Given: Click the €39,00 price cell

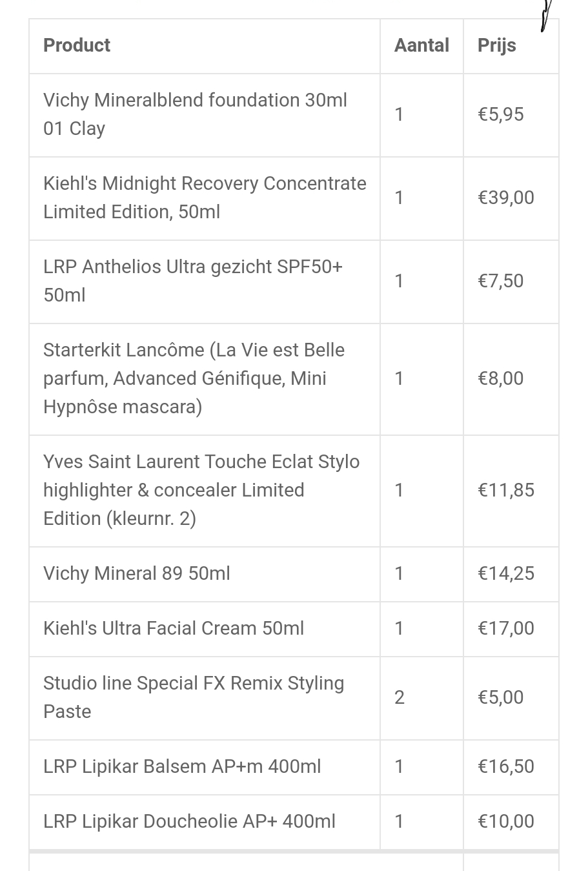Looking at the screenshot, I should (x=506, y=198).
